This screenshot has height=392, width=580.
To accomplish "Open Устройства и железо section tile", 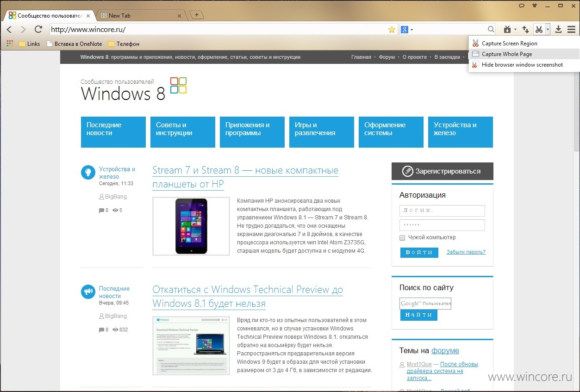I will (461, 132).
